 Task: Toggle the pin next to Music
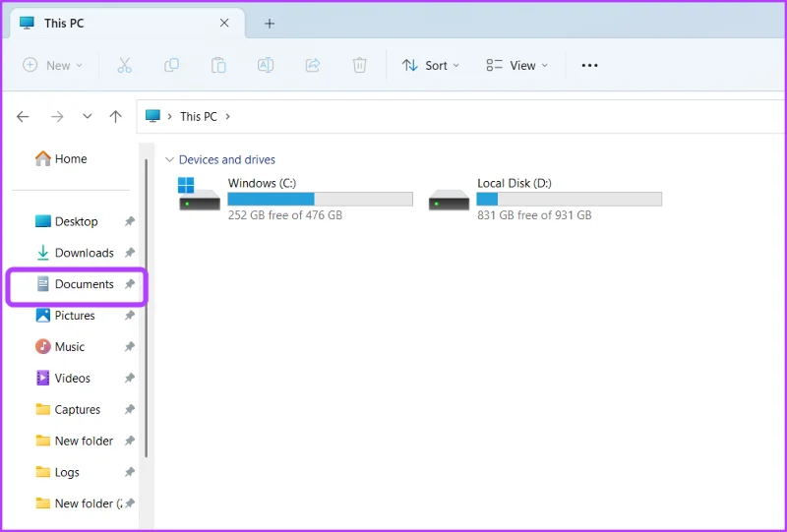(130, 347)
